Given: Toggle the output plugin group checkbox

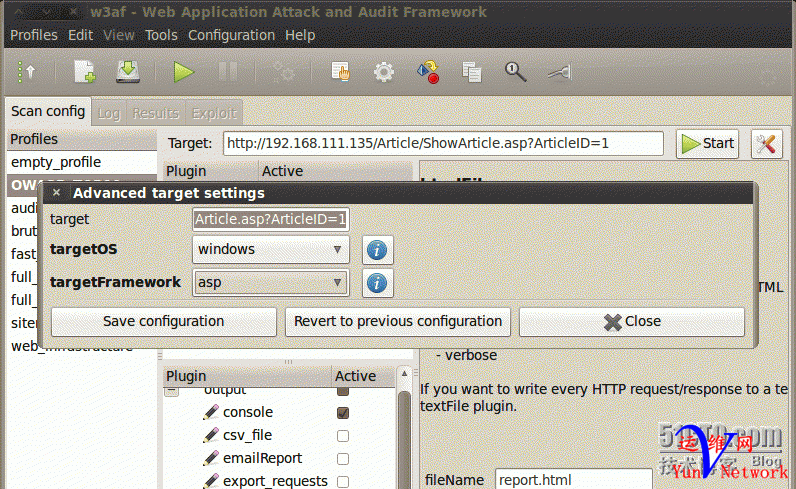Looking at the screenshot, I should (x=343, y=390).
